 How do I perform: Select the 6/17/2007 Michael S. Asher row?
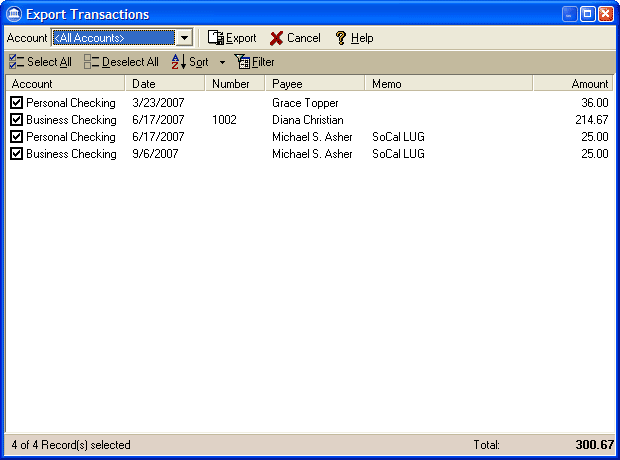pos(312,137)
